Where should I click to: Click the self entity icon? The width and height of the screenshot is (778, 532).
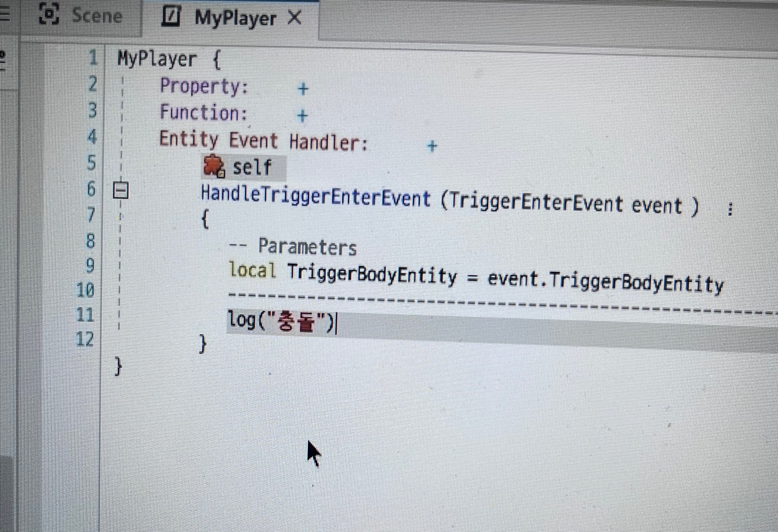point(214,166)
